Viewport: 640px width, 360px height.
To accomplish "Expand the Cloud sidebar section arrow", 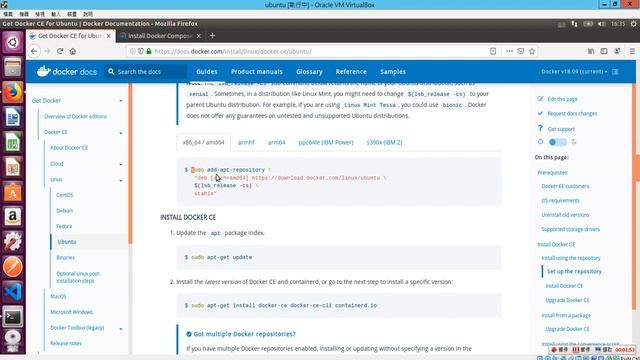I will pyautogui.click(x=121, y=164).
